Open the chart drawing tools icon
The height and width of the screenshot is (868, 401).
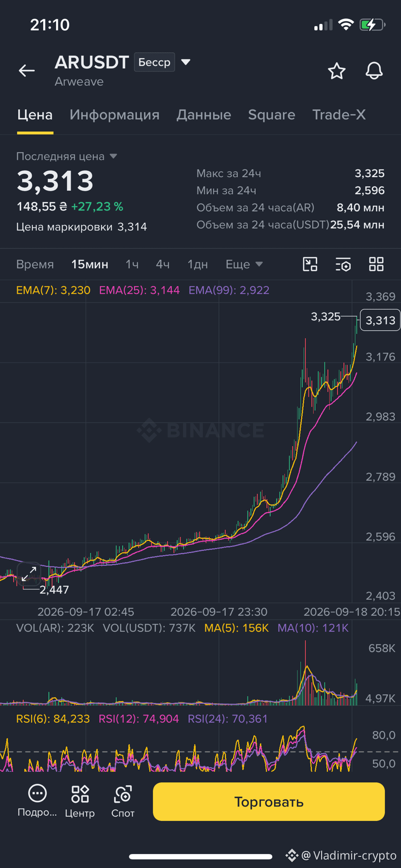[x=310, y=264]
